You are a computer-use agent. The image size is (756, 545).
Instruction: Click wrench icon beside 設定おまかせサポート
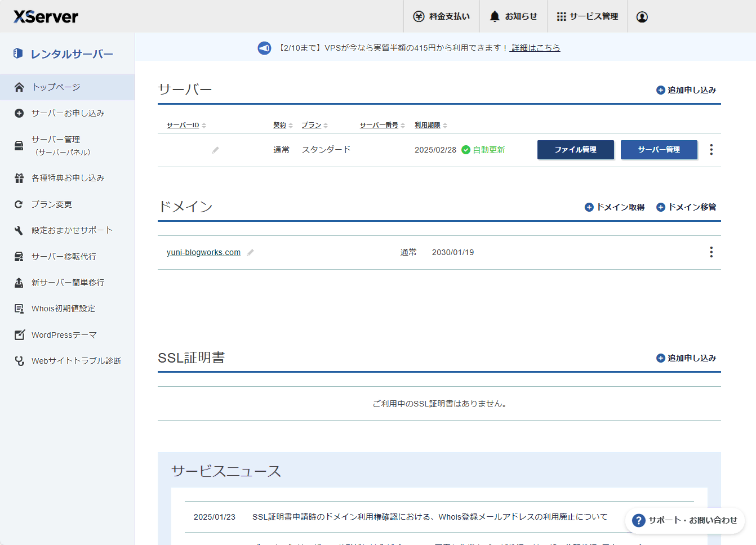(19, 230)
